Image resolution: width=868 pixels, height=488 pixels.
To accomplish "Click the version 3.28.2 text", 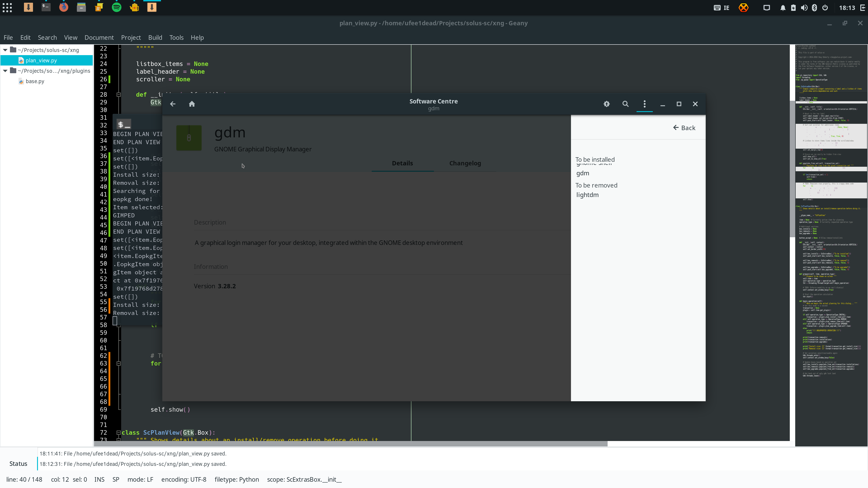I will 226,286.
